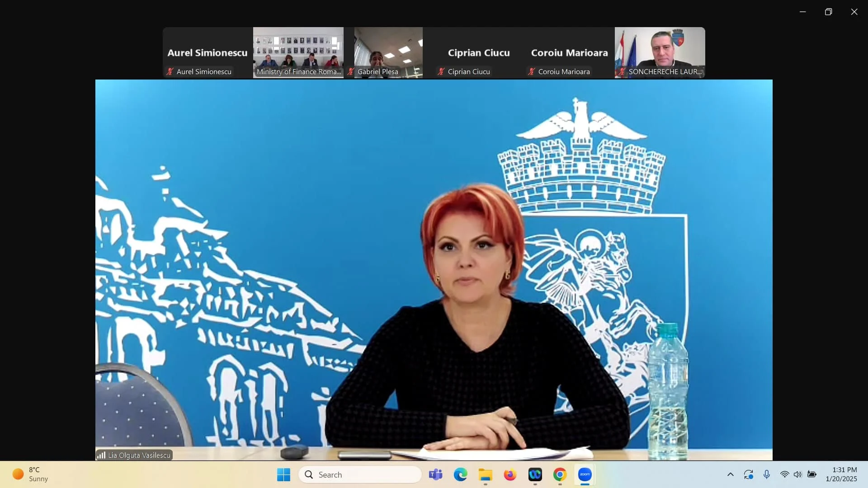868x488 pixels.
Task: Click the battery icon in the system tray
Action: (x=812, y=474)
